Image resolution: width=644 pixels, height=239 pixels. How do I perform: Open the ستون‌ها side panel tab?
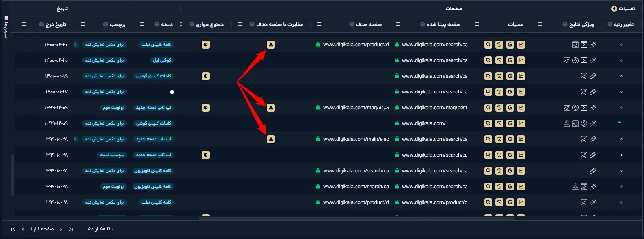click(x=6, y=27)
